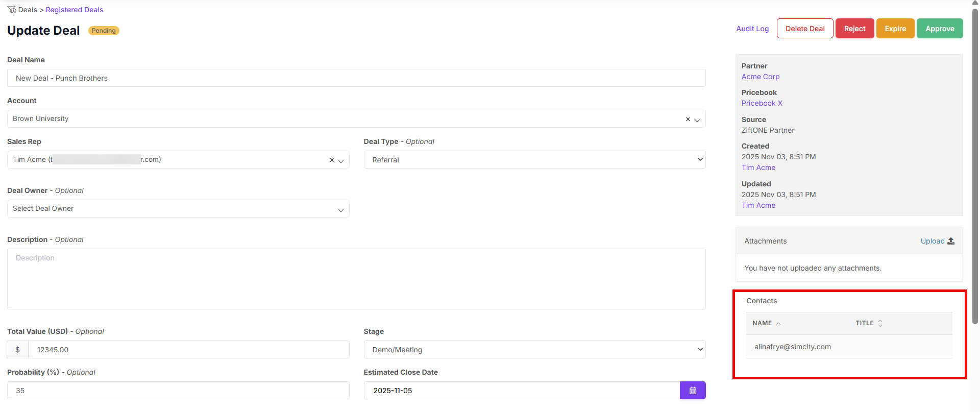Click the scrollbar up arrow

974,4
